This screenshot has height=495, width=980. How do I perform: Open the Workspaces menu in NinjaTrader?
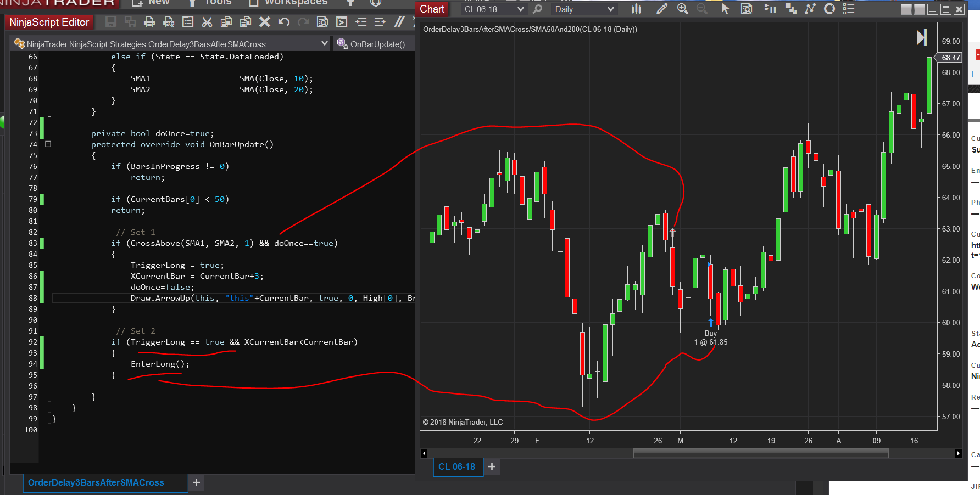[289, 2]
